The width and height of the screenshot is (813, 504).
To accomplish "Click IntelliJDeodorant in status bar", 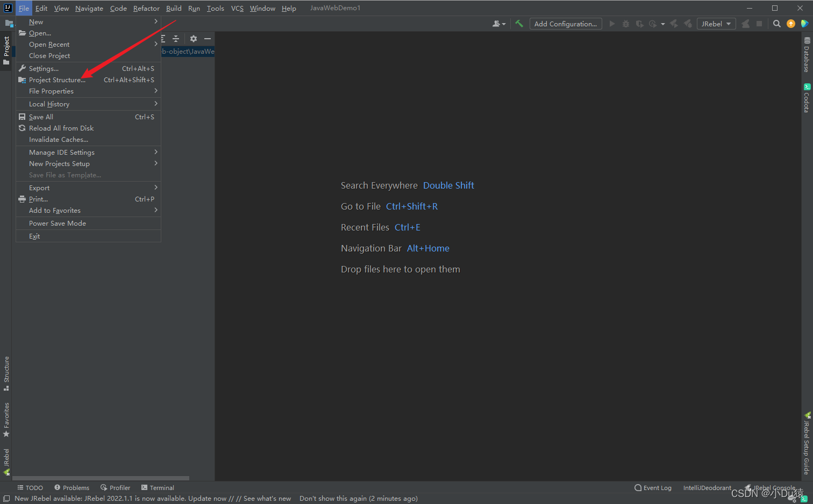I will point(707,488).
